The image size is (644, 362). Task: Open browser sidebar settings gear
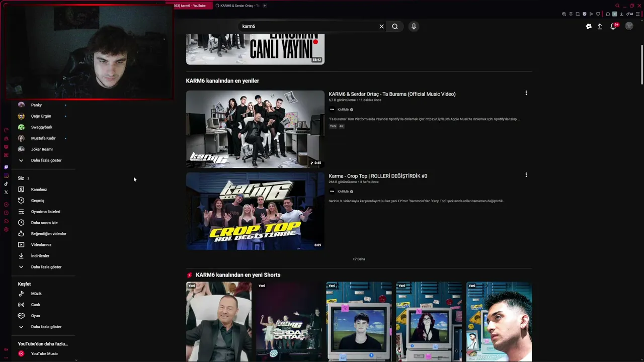6,230
